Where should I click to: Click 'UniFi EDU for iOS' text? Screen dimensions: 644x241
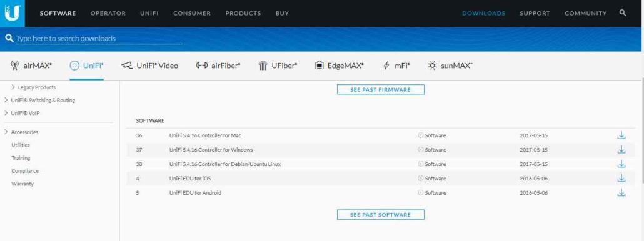190,179
